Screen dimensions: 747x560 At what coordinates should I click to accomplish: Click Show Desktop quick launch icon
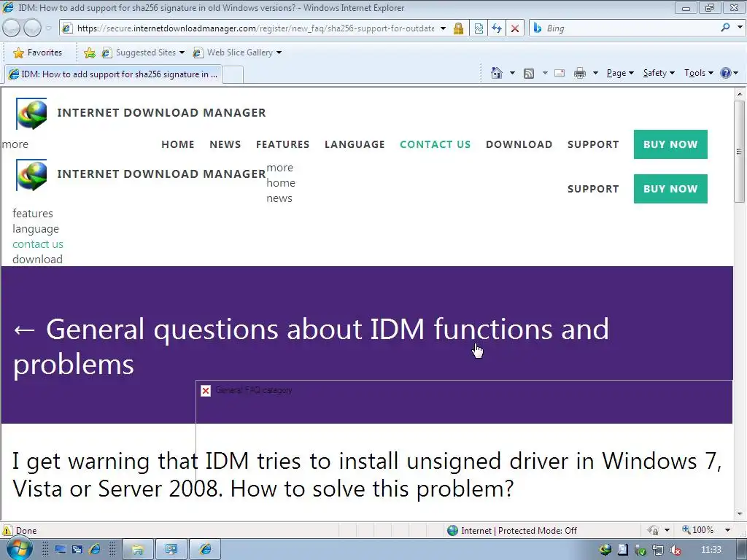coord(61,550)
